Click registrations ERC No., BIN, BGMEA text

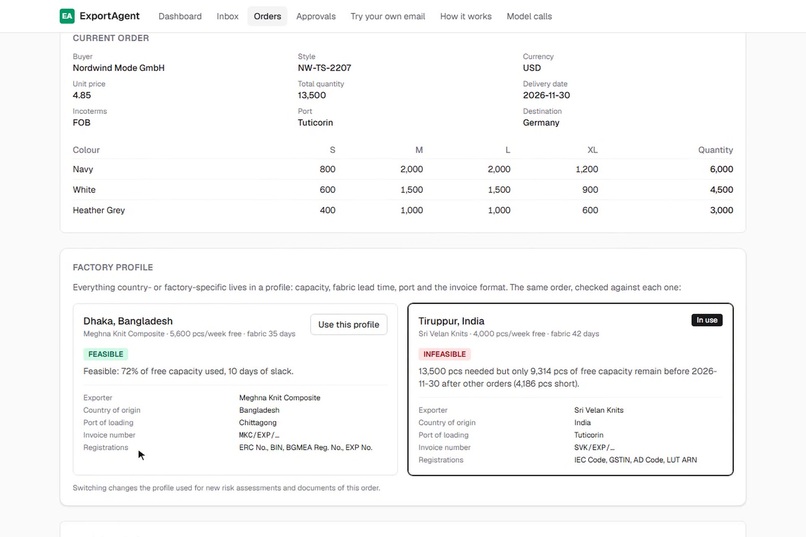pos(305,448)
